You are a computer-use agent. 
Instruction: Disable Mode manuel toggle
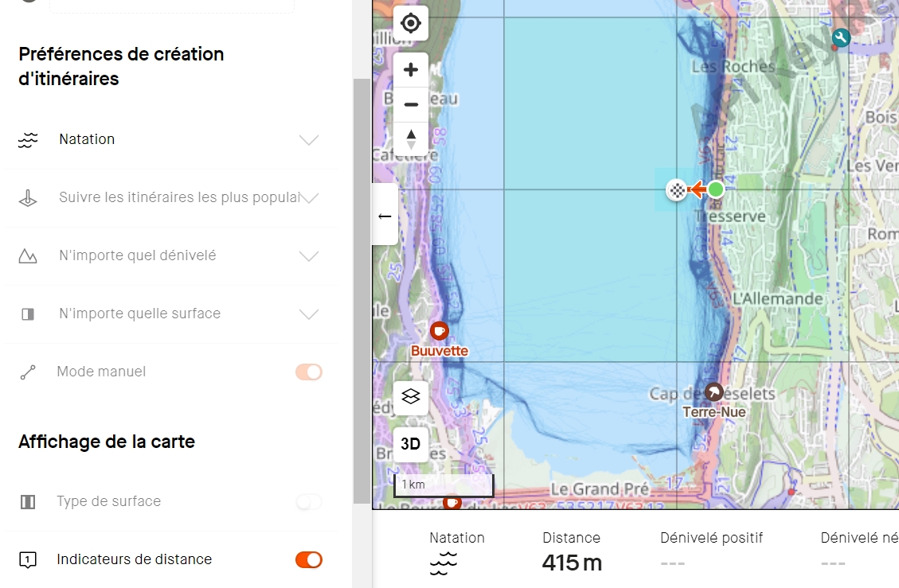click(309, 372)
